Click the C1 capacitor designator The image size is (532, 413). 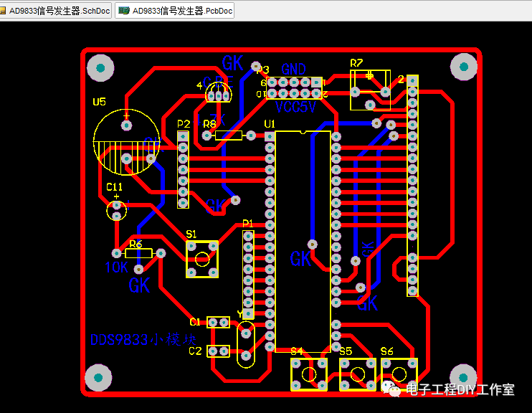(x=195, y=322)
